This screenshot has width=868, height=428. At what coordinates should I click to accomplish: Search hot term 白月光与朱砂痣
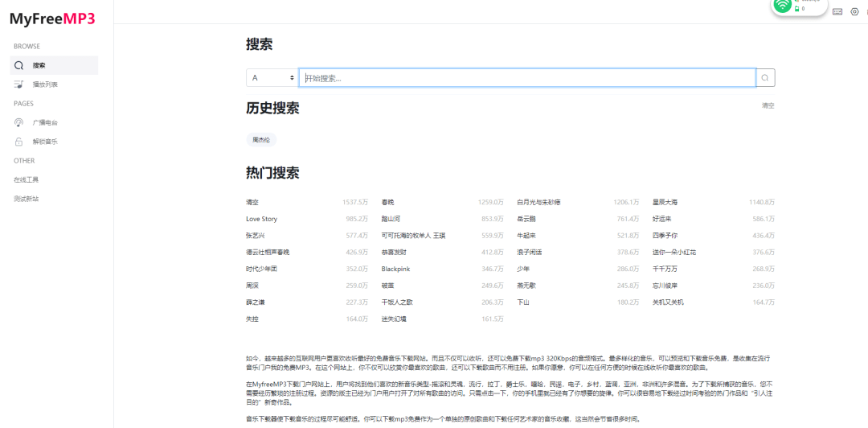click(x=538, y=203)
